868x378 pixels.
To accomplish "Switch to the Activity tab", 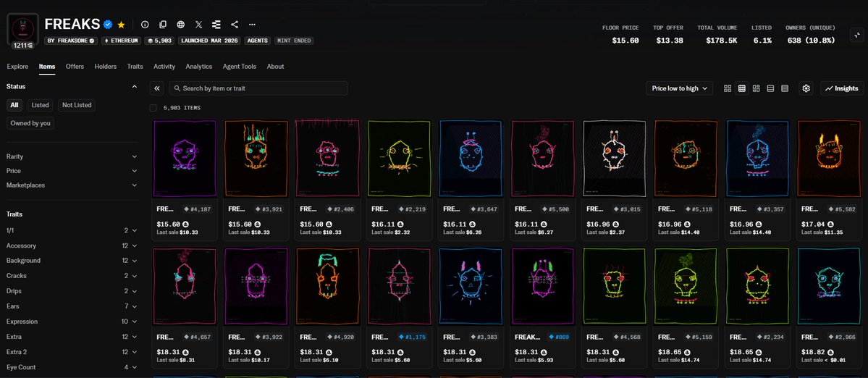I will coord(164,67).
